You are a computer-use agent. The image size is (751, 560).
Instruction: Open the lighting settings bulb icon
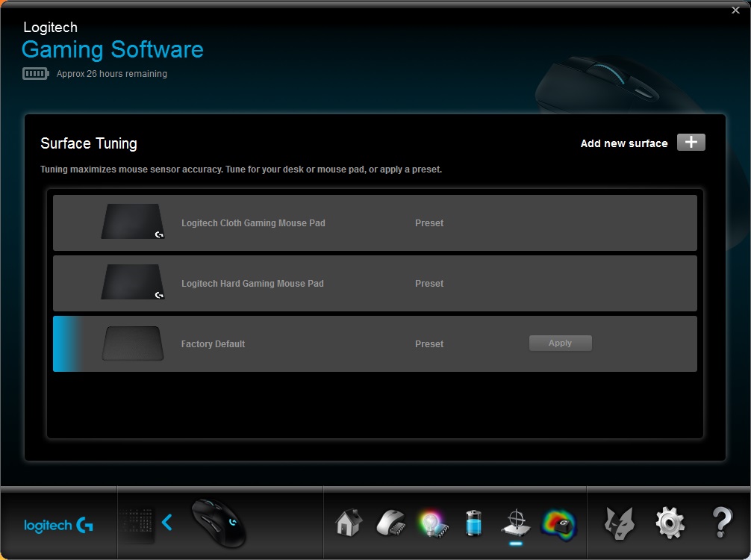pos(433,523)
